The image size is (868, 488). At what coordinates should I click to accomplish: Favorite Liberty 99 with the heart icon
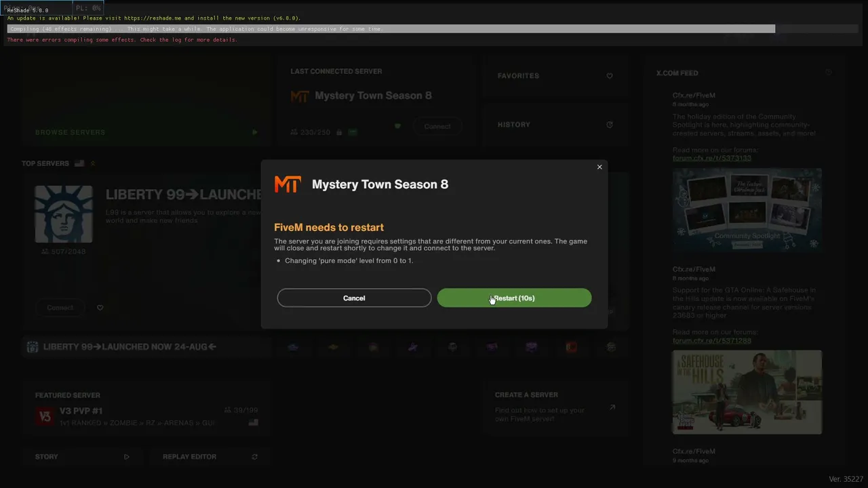tap(100, 308)
